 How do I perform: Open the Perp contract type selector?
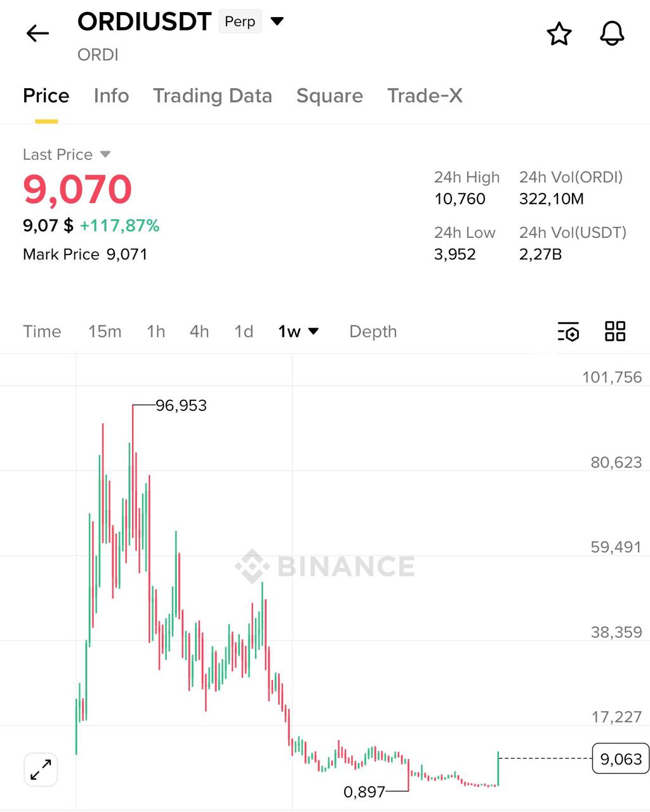[240, 21]
